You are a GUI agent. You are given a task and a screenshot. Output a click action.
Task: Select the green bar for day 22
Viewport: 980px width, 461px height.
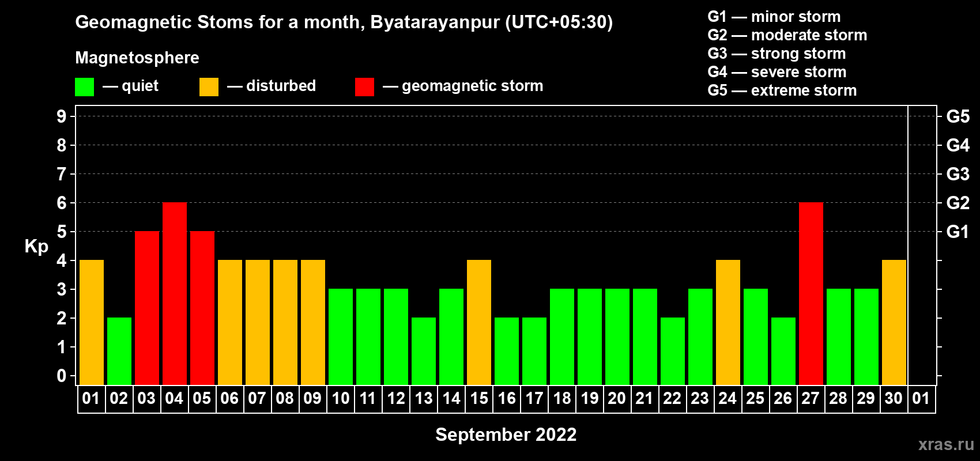coord(673,352)
